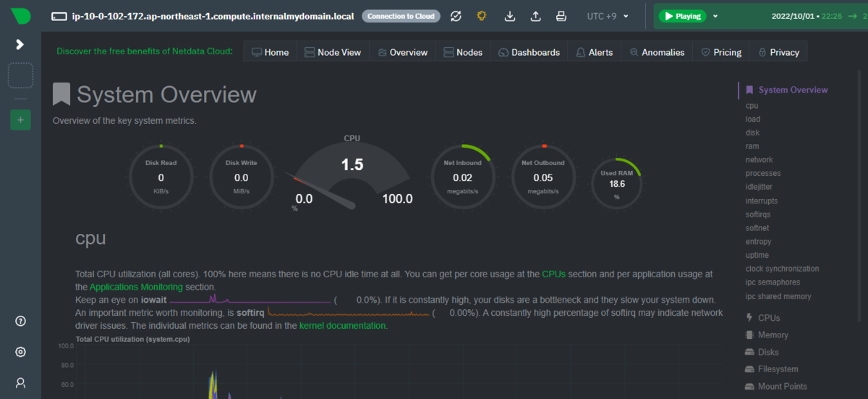Click the print dashboard icon
The height and width of the screenshot is (399, 868).
[561, 16]
